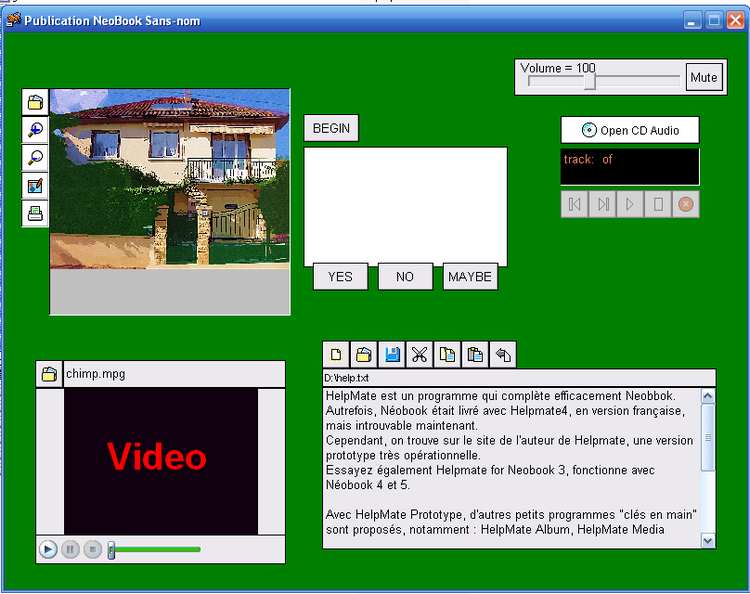750x594 pixels.
Task: Click the up arrow of text scrollbar
Action: [708, 396]
